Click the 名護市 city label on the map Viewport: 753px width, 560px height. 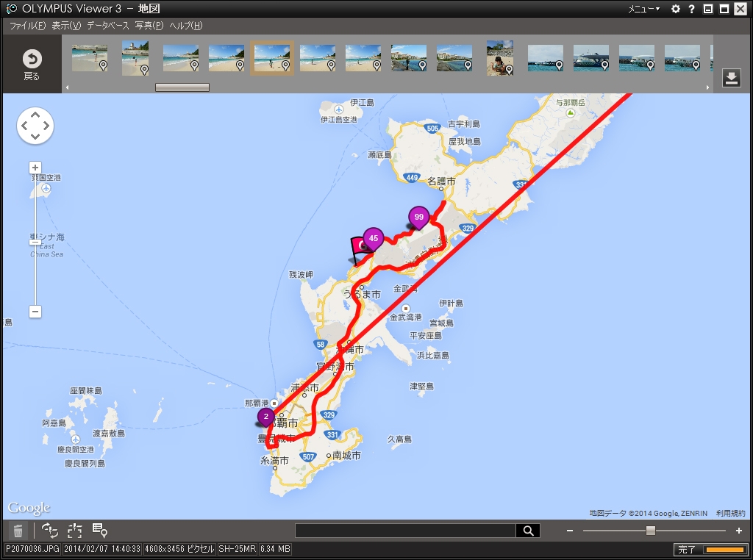click(441, 182)
